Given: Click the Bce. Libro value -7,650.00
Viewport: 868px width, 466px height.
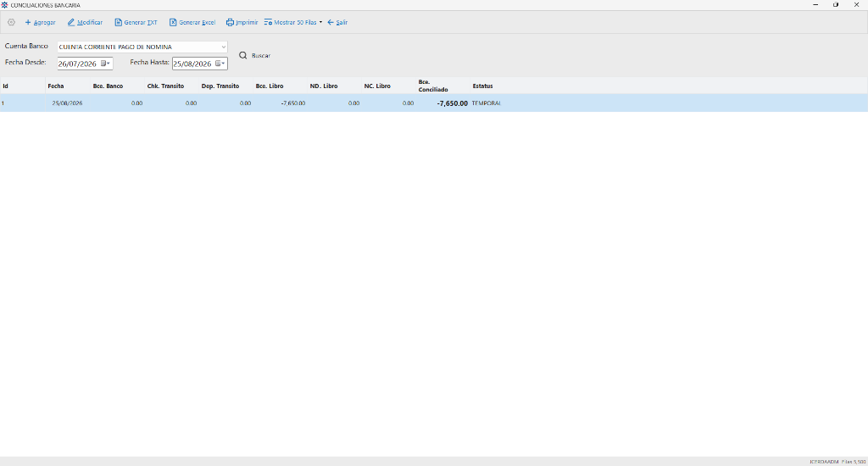Looking at the screenshot, I should click(292, 103).
